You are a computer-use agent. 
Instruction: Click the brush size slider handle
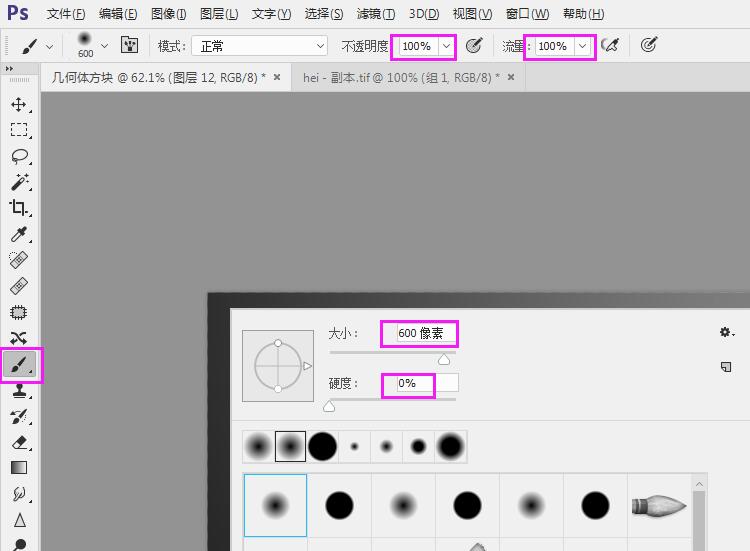(444, 359)
